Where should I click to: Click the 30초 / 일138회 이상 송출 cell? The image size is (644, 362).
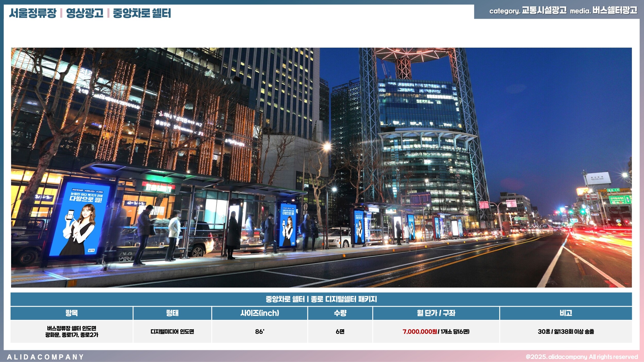(566, 332)
